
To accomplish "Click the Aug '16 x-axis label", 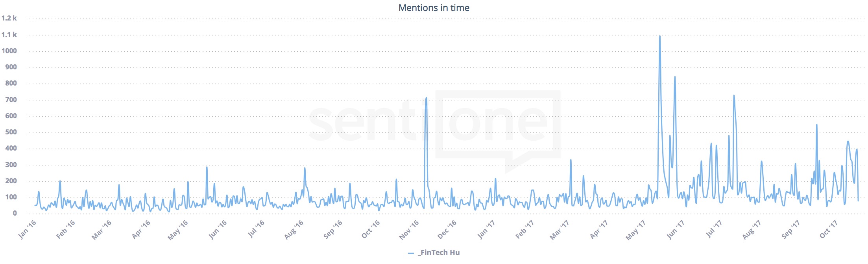I will pos(294,229).
